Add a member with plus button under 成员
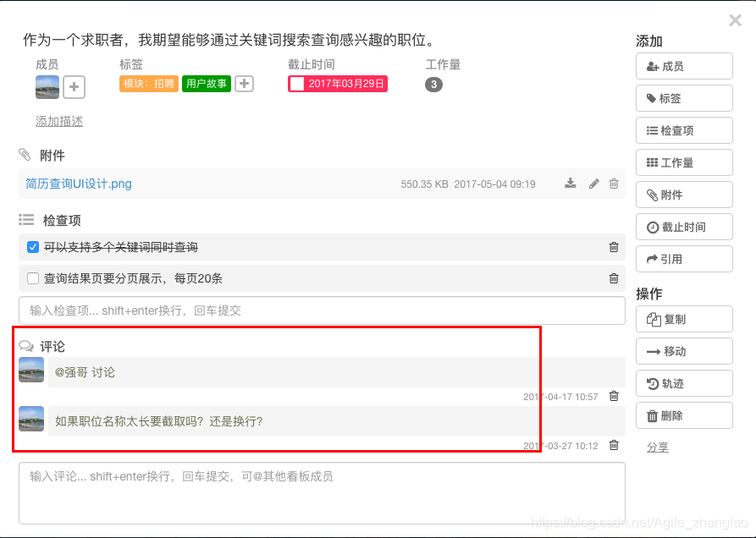 coord(74,87)
